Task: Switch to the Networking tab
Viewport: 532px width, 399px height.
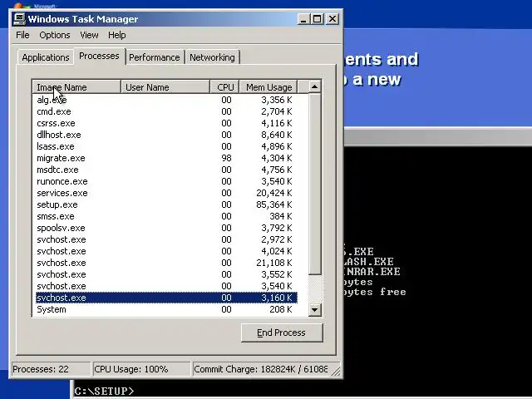Action: point(212,57)
